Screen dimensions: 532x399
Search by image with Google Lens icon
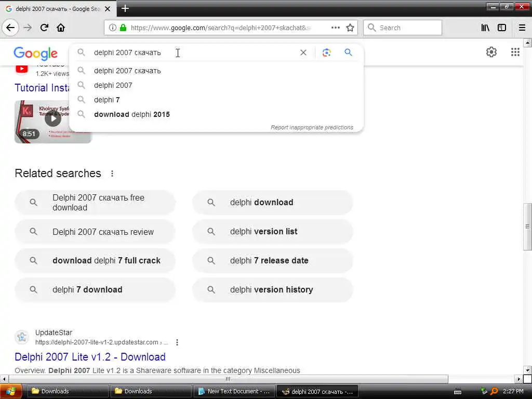[x=326, y=52]
